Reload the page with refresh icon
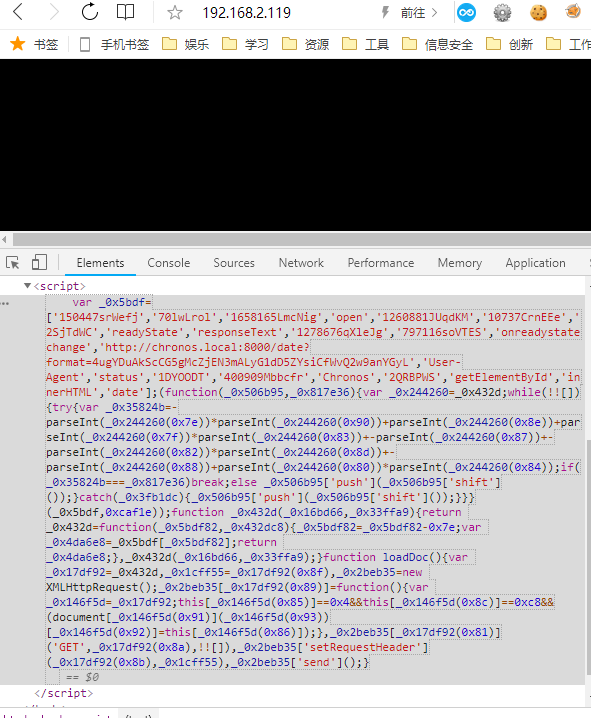The width and height of the screenshot is (591, 718). 90,11
